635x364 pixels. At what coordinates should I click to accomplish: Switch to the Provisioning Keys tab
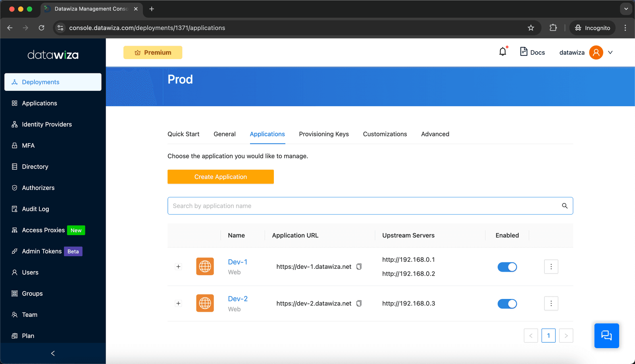324,134
